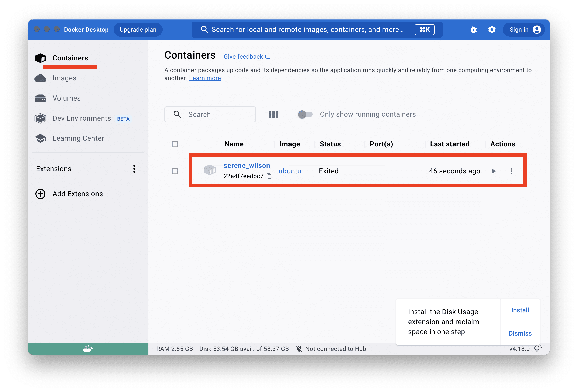Select Add Extensions in the sidebar
Screen dimensions: 578x392
point(78,194)
